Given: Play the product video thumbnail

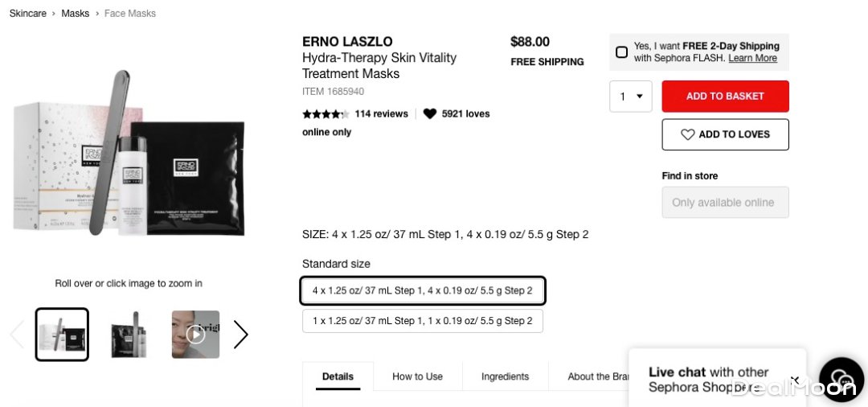Looking at the screenshot, I should coord(195,335).
